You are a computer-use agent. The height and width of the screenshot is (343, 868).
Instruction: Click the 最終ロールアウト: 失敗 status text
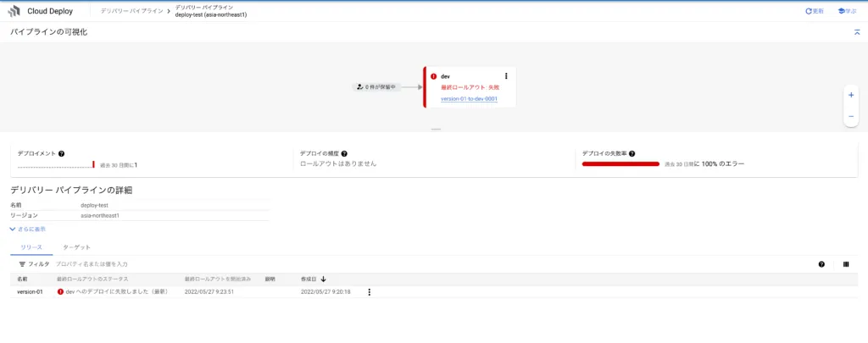[470, 87]
